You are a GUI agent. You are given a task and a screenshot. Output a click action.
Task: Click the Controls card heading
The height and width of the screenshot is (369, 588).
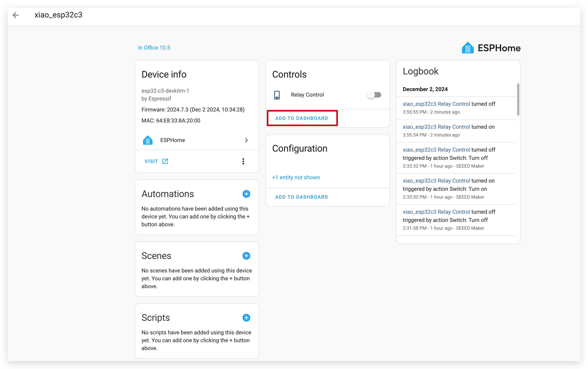point(289,74)
